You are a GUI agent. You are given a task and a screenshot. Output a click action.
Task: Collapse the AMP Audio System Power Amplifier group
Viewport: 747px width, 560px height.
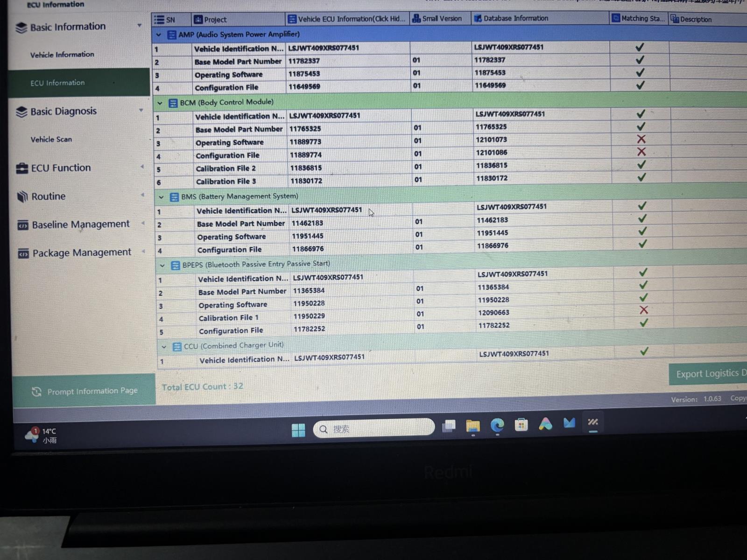(159, 35)
